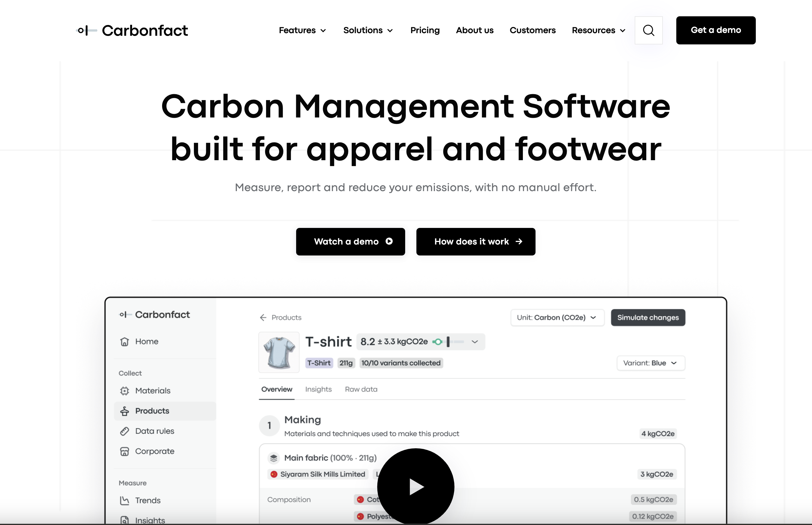
Task: Click the Products breadcrumb link
Action: click(286, 318)
